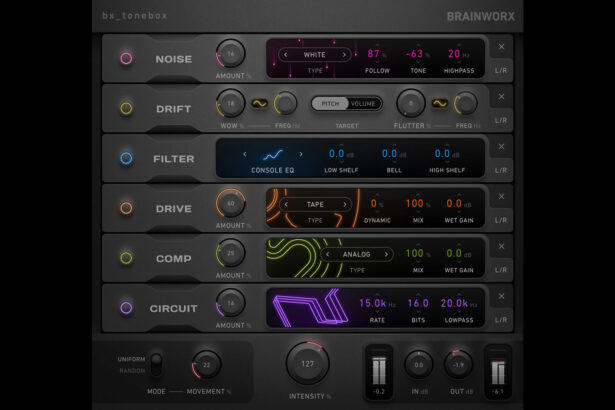Toggle the DRIFT module power ring
615x410 pixels.
click(126, 108)
